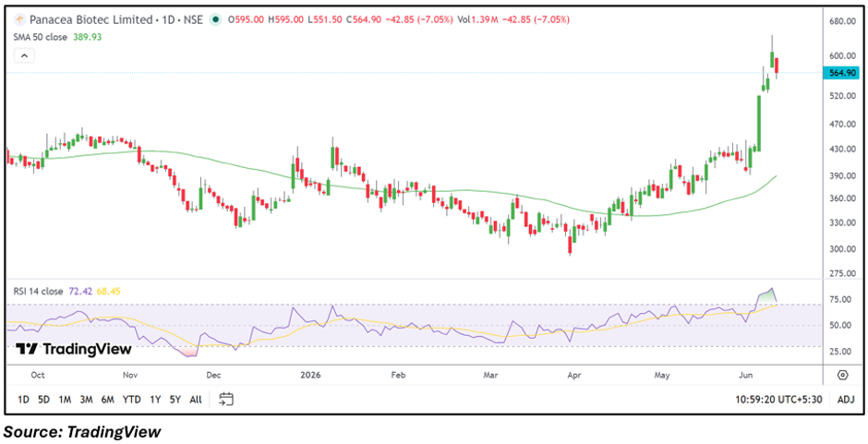
Task: Click the H595.00 high value in header
Action: pos(285,20)
